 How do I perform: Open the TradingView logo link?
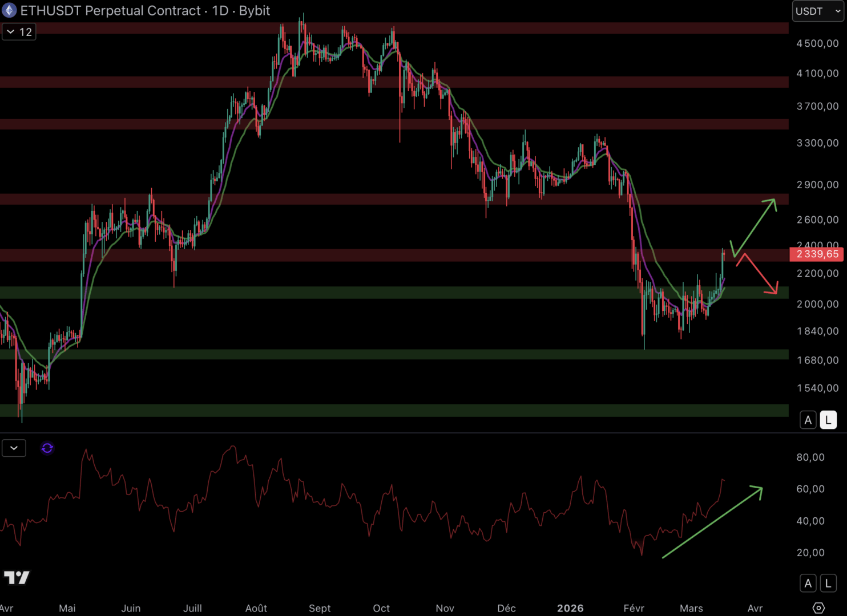coord(17,578)
